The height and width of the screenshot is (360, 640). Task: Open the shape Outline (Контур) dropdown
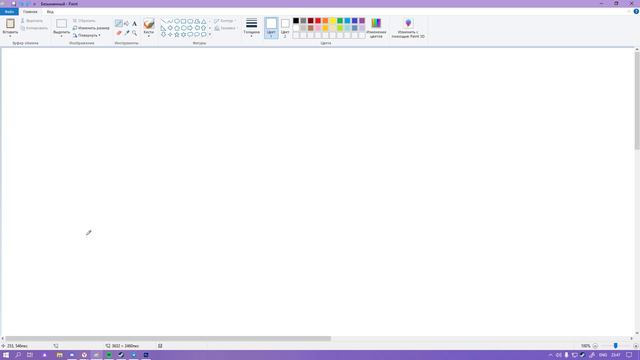(x=224, y=20)
